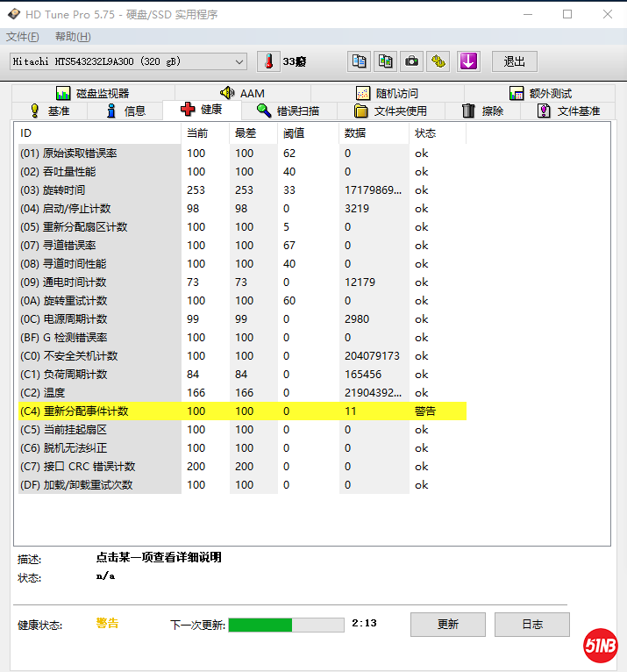Click the 退出 exit button
The image size is (627, 672).
514,61
